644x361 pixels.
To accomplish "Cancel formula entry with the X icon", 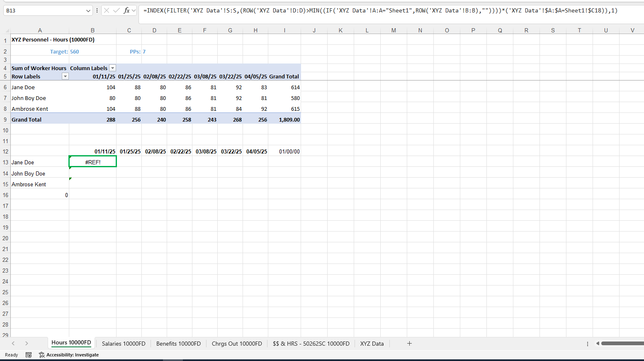I will (x=107, y=10).
